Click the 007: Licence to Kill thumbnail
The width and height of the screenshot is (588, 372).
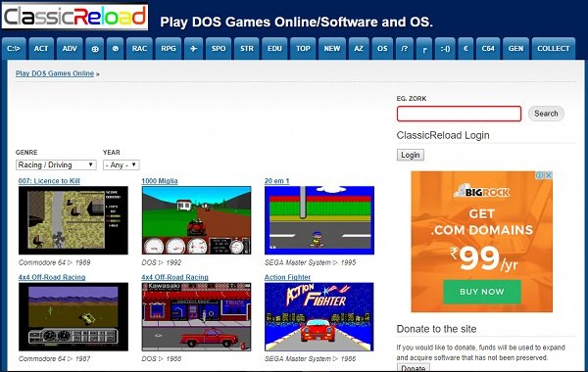(x=73, y=220)
